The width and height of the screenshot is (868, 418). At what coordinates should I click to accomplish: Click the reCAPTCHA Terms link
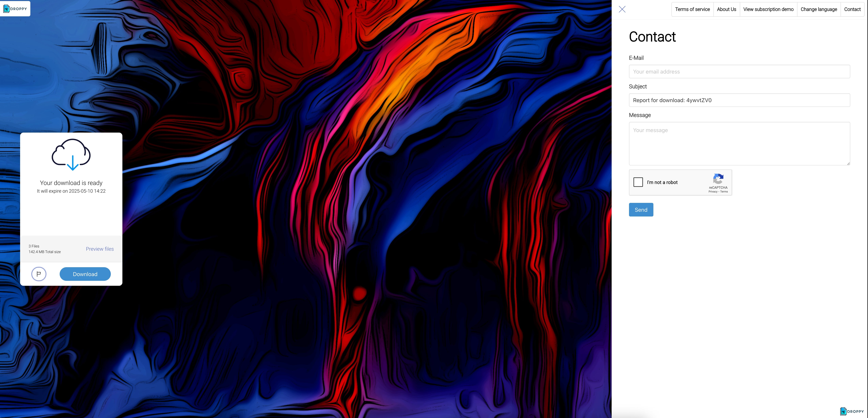click(724, 191)
